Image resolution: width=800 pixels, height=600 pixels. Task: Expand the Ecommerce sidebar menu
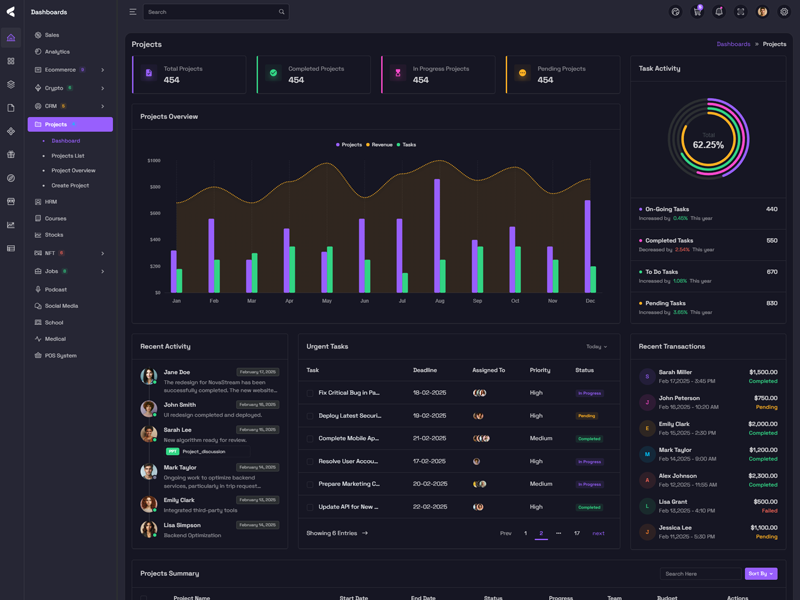[70, 70]
